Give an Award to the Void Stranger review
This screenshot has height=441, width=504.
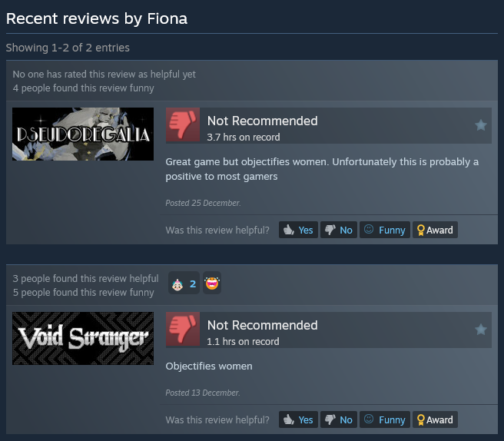tap(435, 419)
